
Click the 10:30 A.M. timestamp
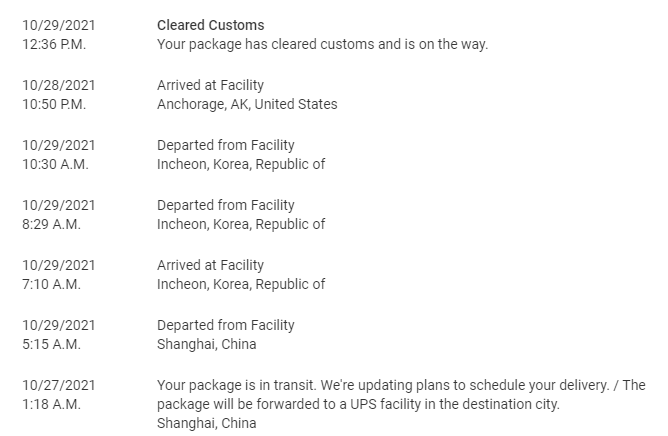(54, 165)
